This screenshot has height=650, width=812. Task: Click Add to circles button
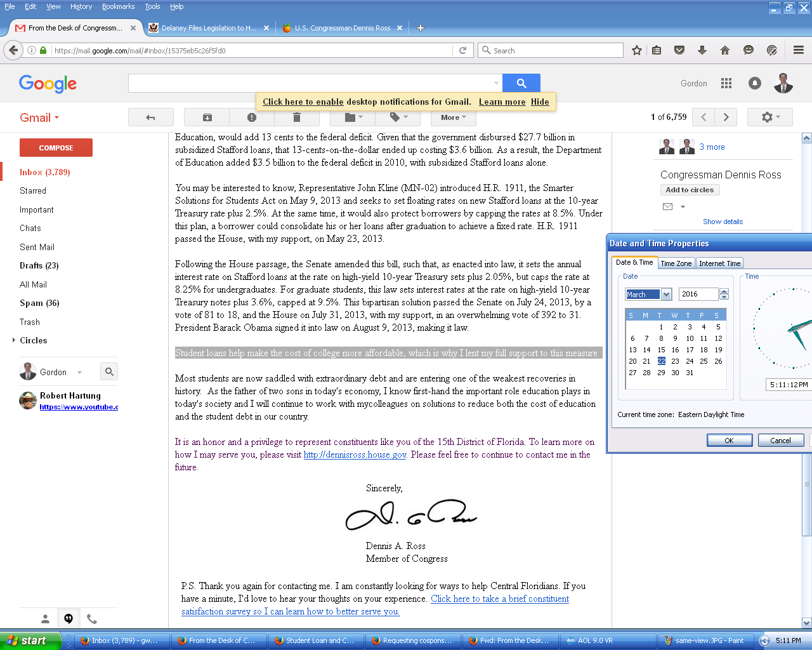[690, 190]
